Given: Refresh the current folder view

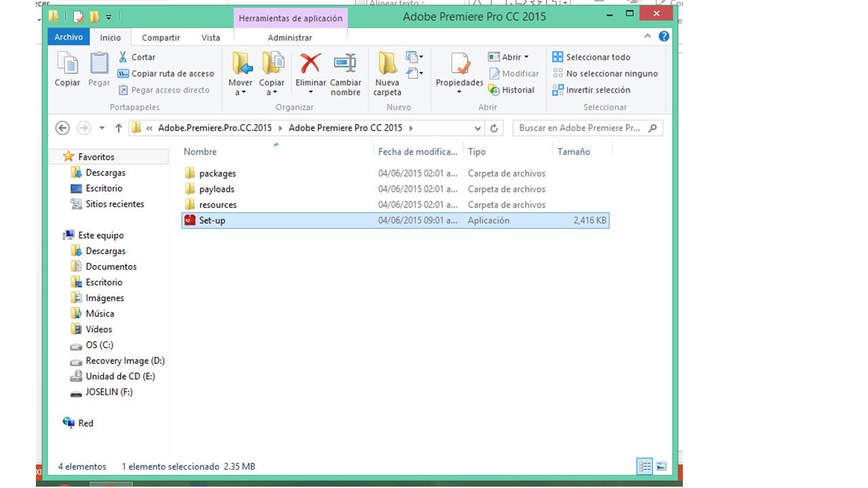Looking at the screenshot, I should (494, 127).
